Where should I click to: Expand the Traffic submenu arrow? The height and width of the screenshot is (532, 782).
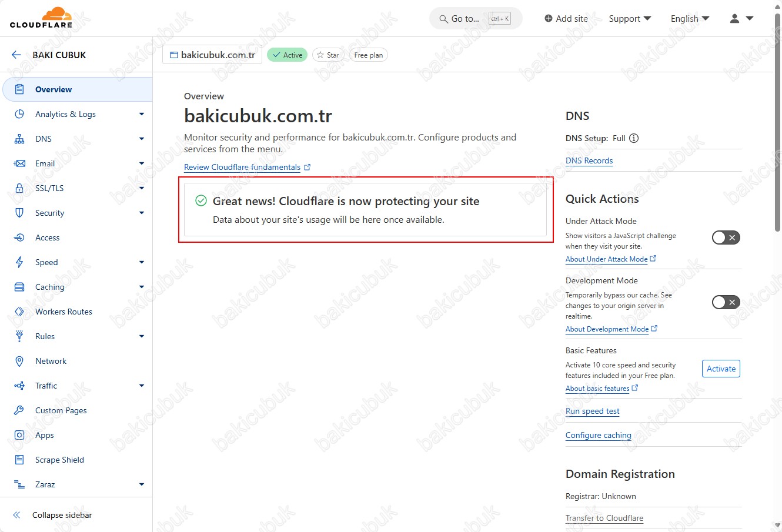coord(142,386)
